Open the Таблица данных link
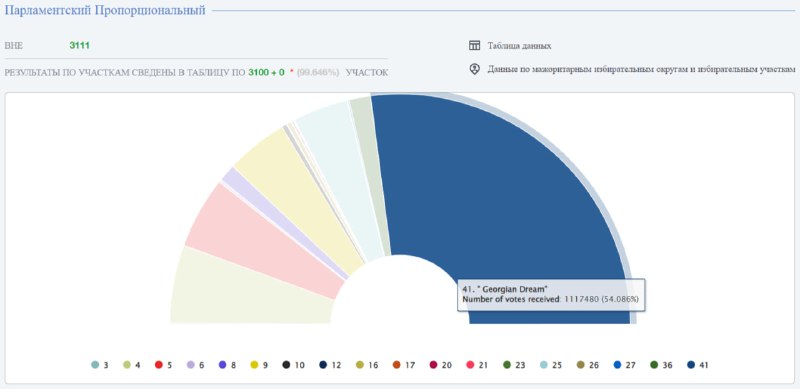This screenshot has width=800, height=389. 519,45
